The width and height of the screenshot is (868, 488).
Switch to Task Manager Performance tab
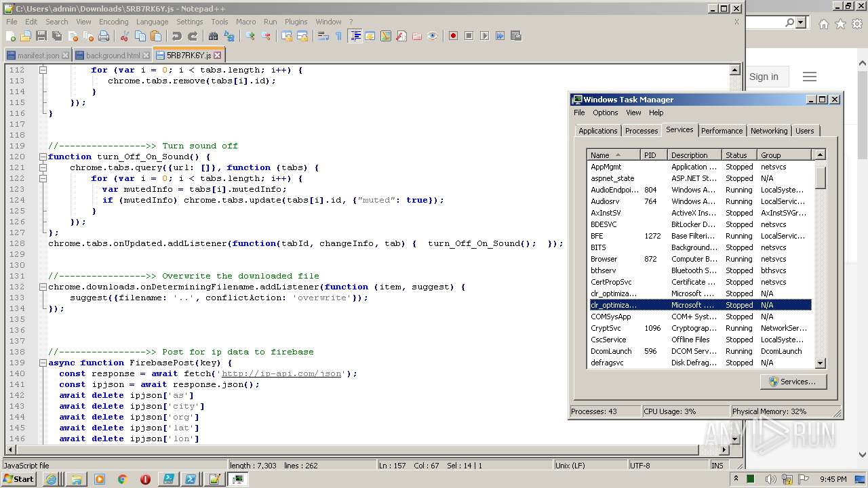pos(722,131)
